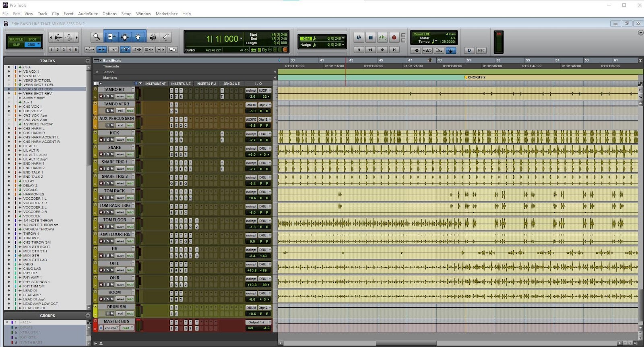This screenshot has height=347, width=644.
Task: Open the Marketplace menu
Action: tap(167, 14)
